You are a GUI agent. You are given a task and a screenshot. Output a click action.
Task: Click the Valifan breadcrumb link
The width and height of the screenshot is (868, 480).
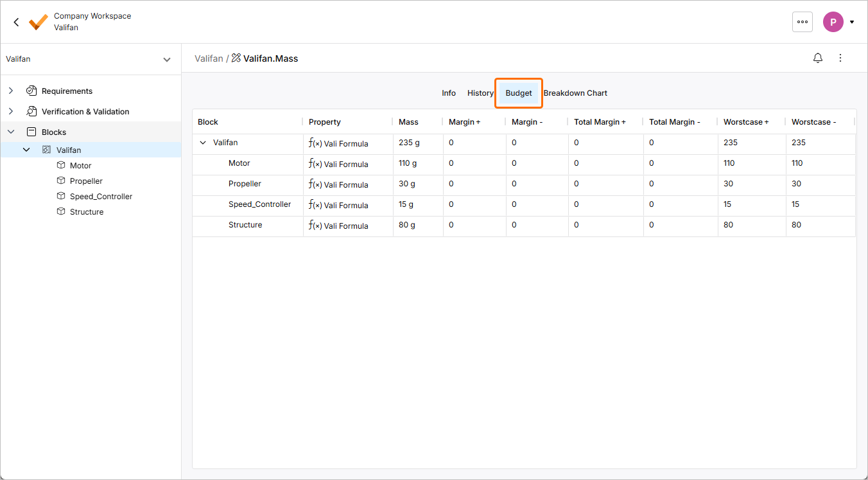point(209,58)
